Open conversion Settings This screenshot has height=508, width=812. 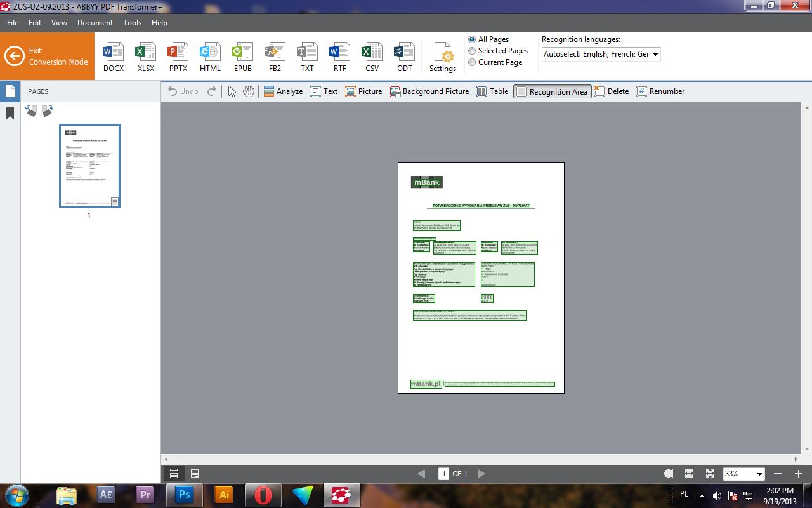(x=443, y=57)
